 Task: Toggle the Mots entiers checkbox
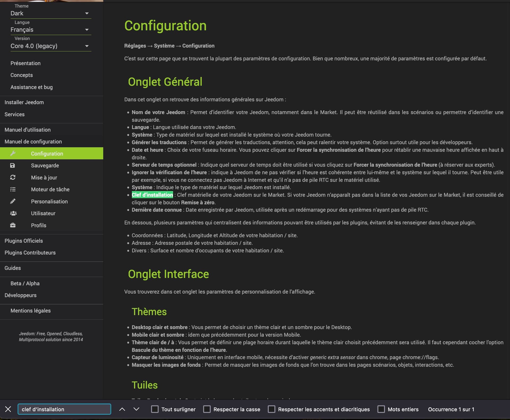381,409
